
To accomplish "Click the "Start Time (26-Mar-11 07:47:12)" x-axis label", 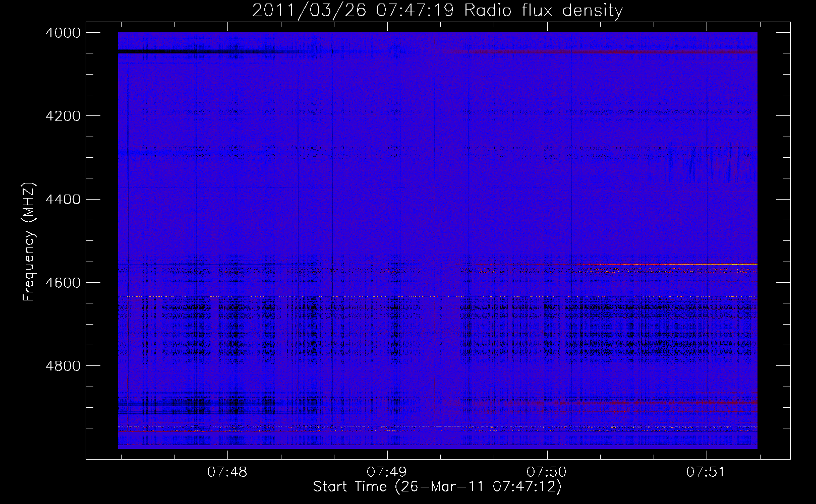I will coord(437,487).
